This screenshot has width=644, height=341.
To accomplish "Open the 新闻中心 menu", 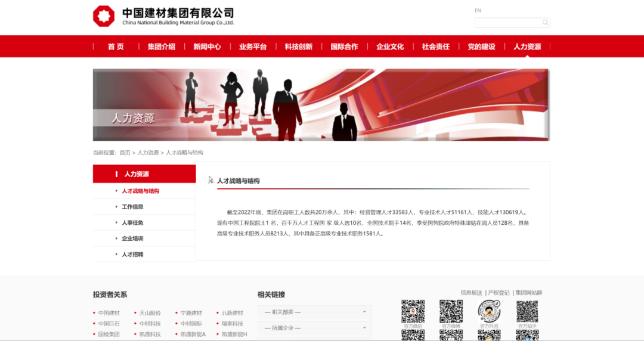I will (x=207, y=46).
